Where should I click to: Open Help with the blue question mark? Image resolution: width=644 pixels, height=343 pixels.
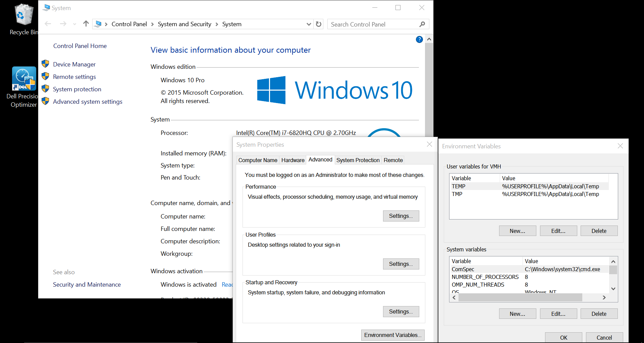(x=419, y=40)
